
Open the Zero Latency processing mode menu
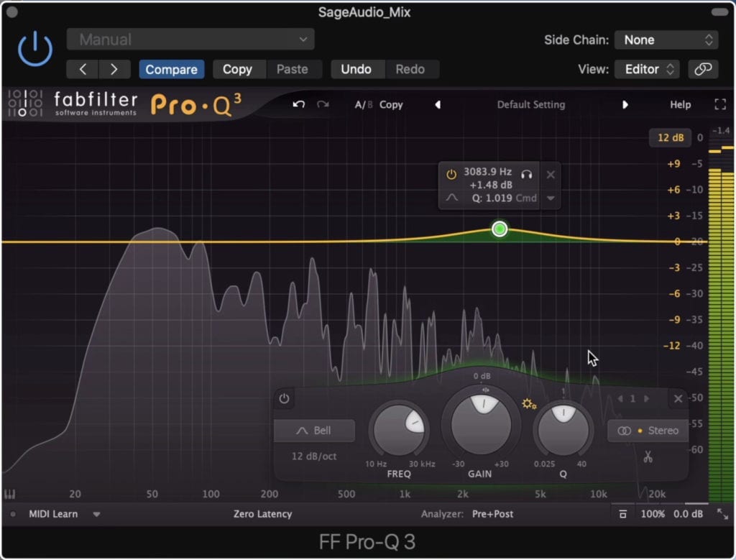[263, 514]
